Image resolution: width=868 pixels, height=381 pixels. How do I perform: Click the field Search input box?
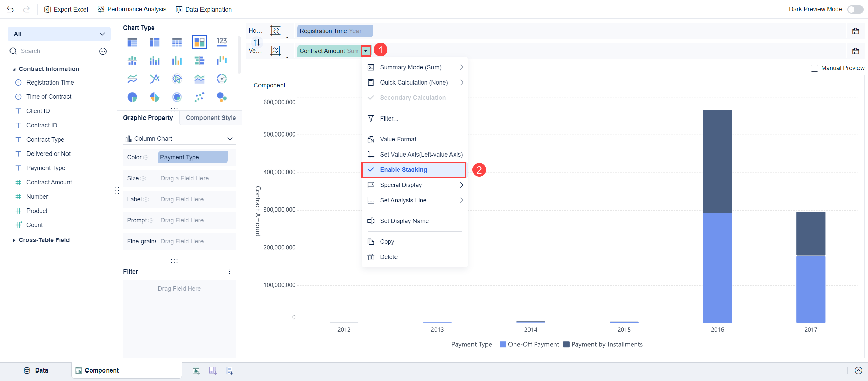point(56,51)
